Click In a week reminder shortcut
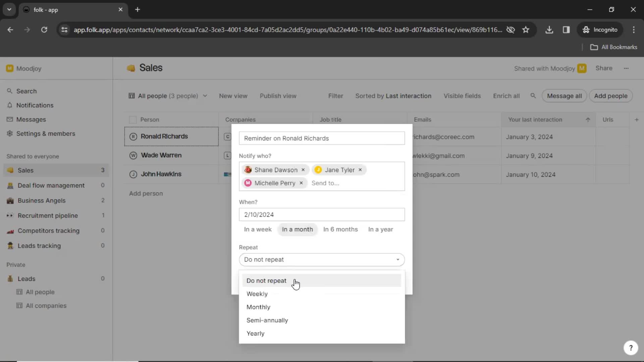Image resolution: width=644 pixels, height=362 pixels. (257, 229)
